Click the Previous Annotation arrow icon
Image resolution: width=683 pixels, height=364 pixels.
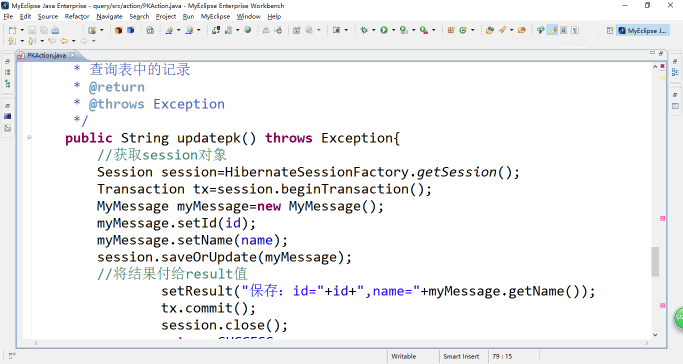[32, 41]
